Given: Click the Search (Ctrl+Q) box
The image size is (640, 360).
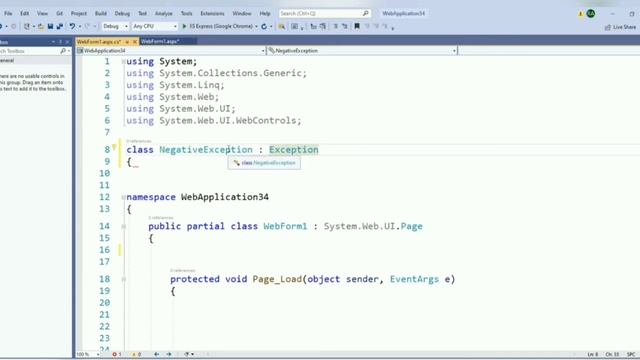Looking at the screenshot, I should click(x=324, y=13).
